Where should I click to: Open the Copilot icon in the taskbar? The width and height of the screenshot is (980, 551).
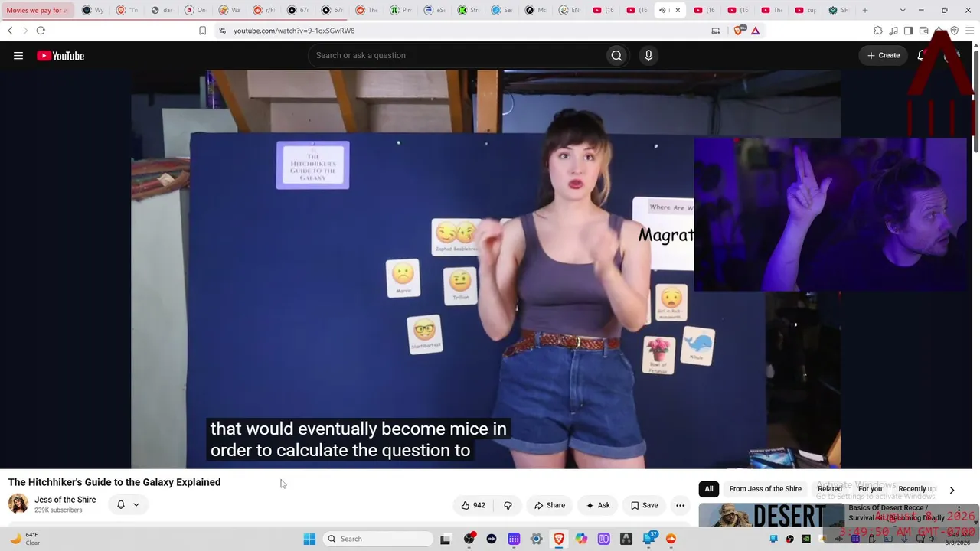(581, 539)
